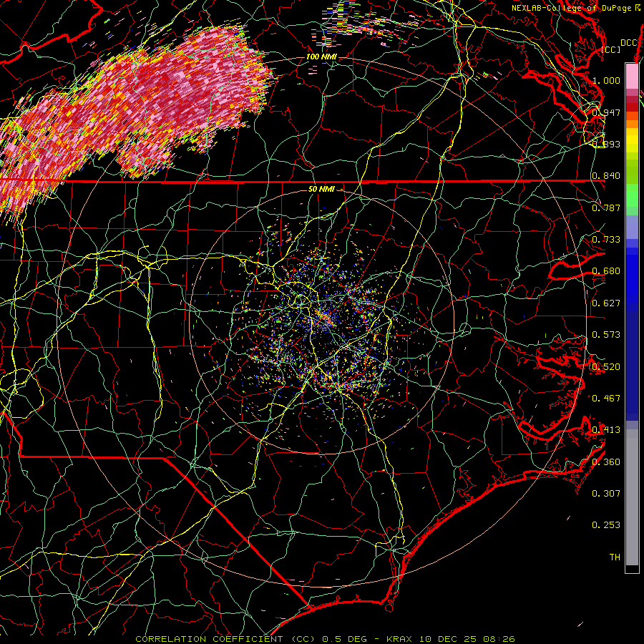The image size is (644, 644).
Task: Click the 0.307 value on the color scale
Action: click(606, 494)
